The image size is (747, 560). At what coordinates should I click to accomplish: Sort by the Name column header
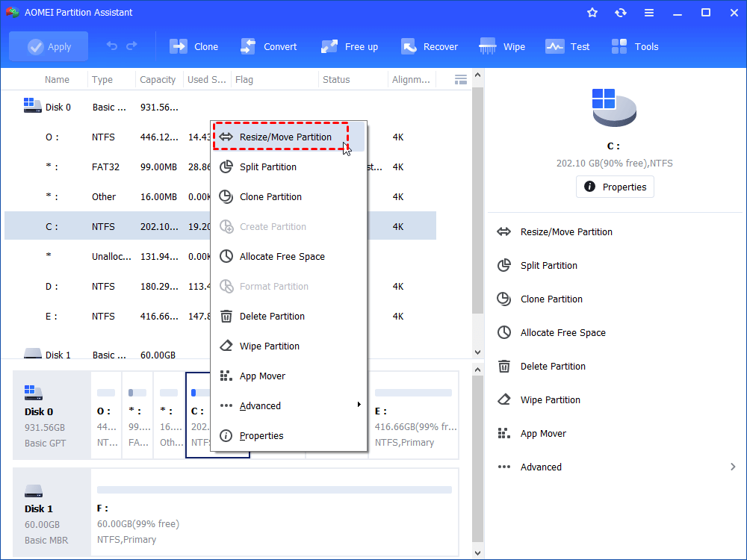(x=57, y=80)
